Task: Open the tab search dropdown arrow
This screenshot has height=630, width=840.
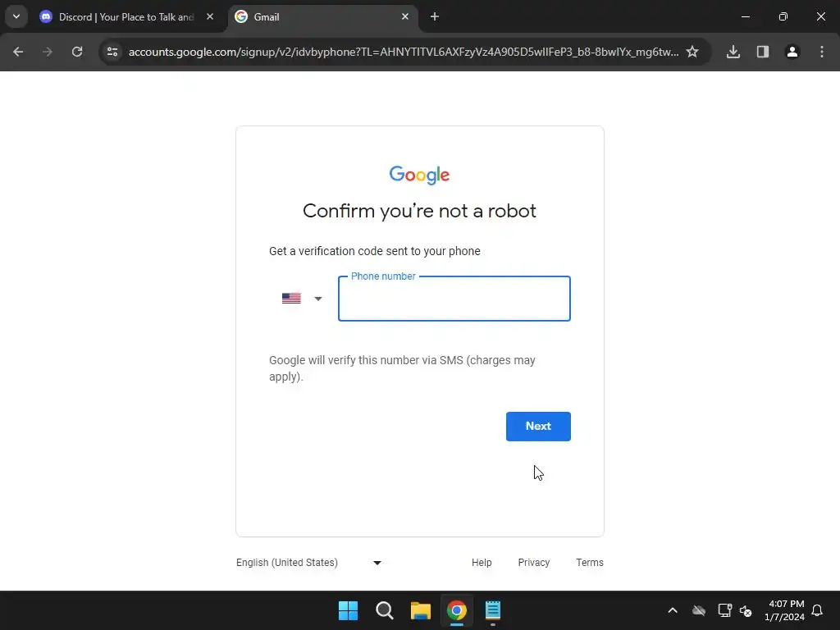Action: tap(16, 16)
